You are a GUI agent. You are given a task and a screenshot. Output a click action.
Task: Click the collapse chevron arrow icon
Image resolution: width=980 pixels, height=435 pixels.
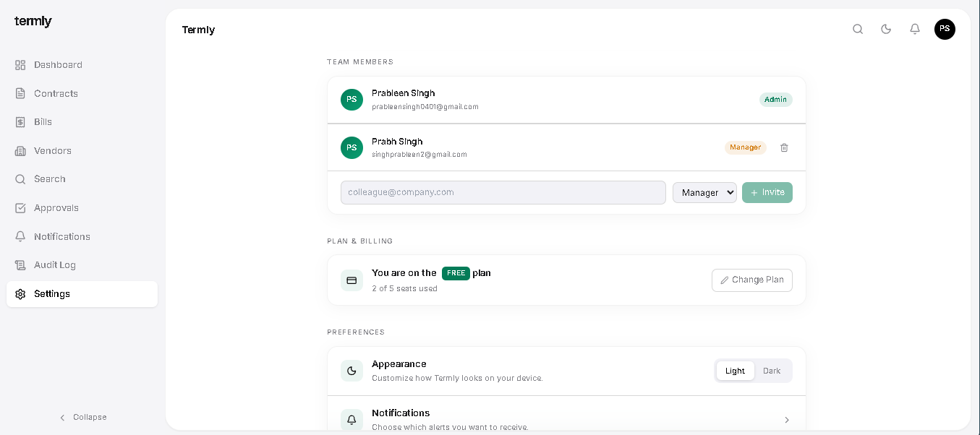(62, 418)
